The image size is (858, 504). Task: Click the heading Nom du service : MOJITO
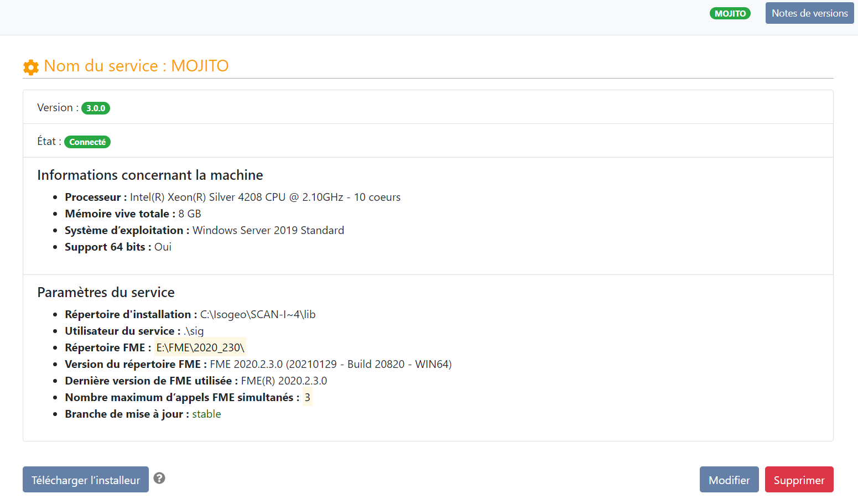136,66
